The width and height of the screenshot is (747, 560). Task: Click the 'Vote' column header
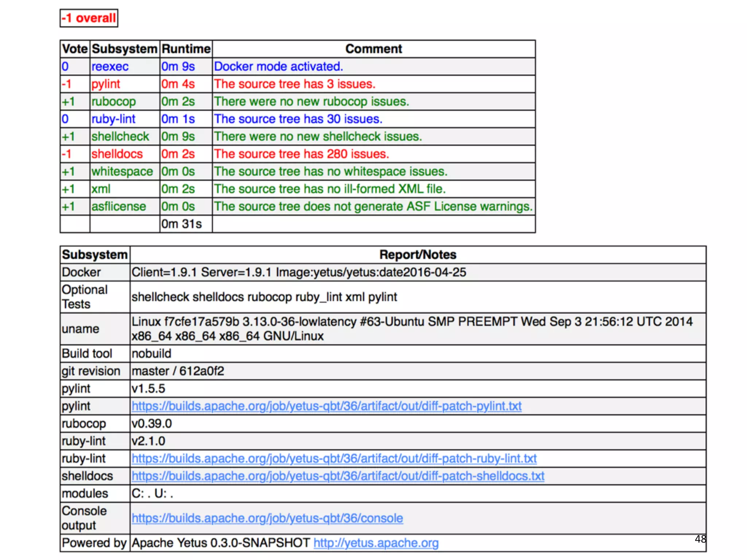[75, 49]
